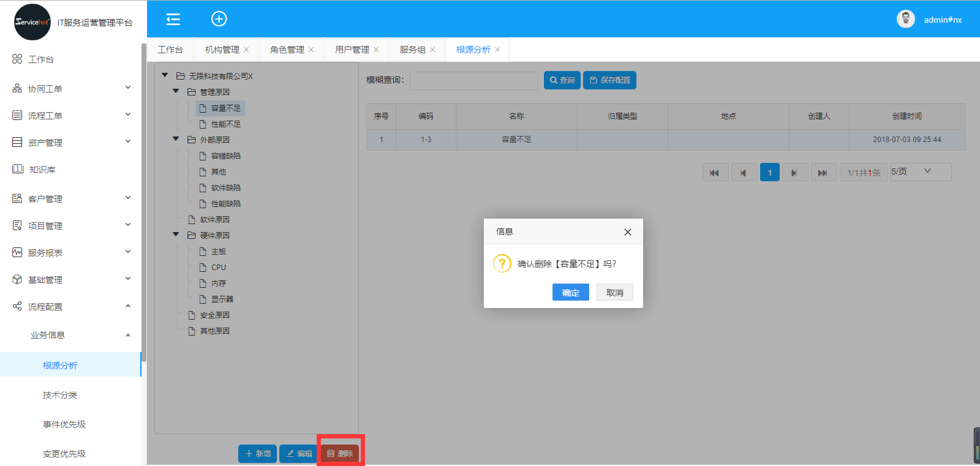Open the 5/页 page size dropdown
This screenshot has height=466, width=980.
coord(920,172)
